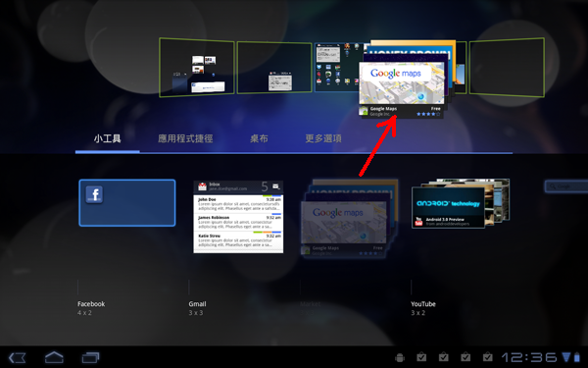
Task: Choose the leftmost home screen panel
Action: (x=197, y=68)
